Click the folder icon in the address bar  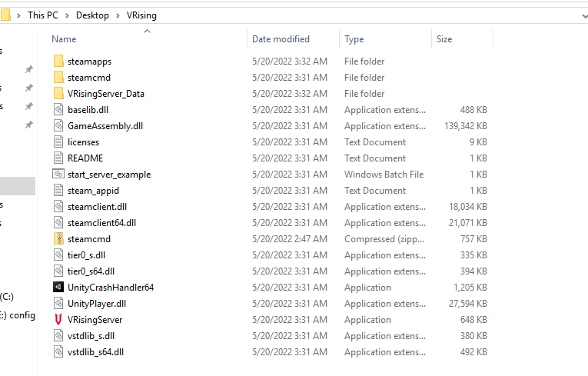point(5,15)
